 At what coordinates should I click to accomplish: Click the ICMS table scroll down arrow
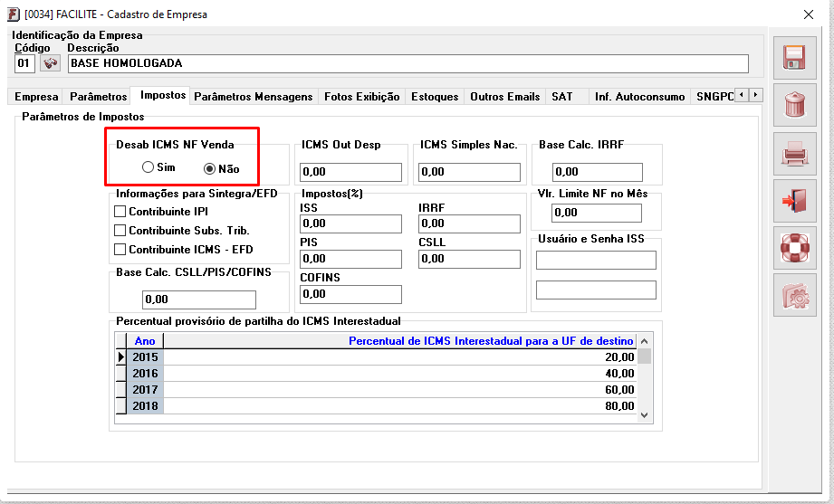coord(644,415)
